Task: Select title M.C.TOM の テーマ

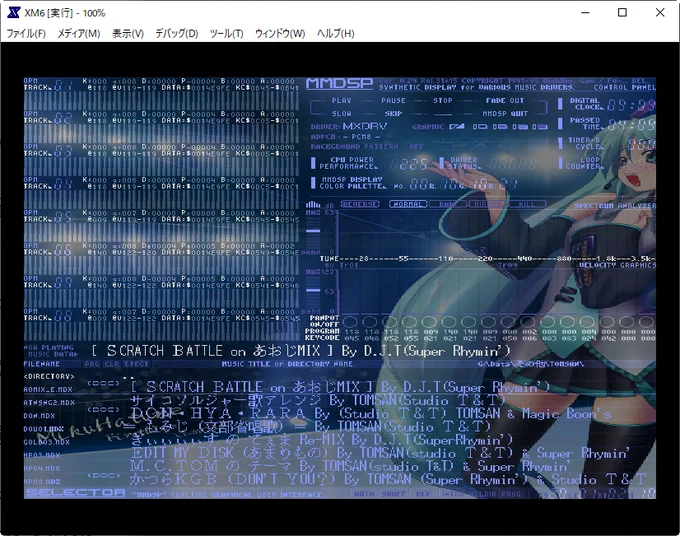Action: (x=211, y=466)
